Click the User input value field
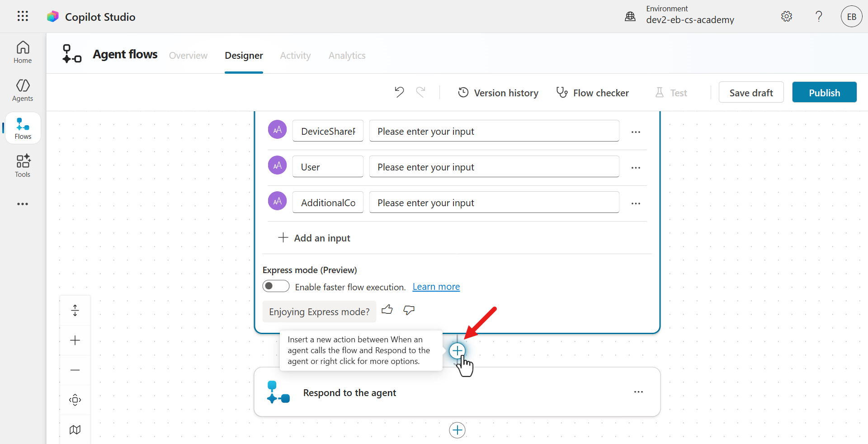 click(x=494, y=167)
